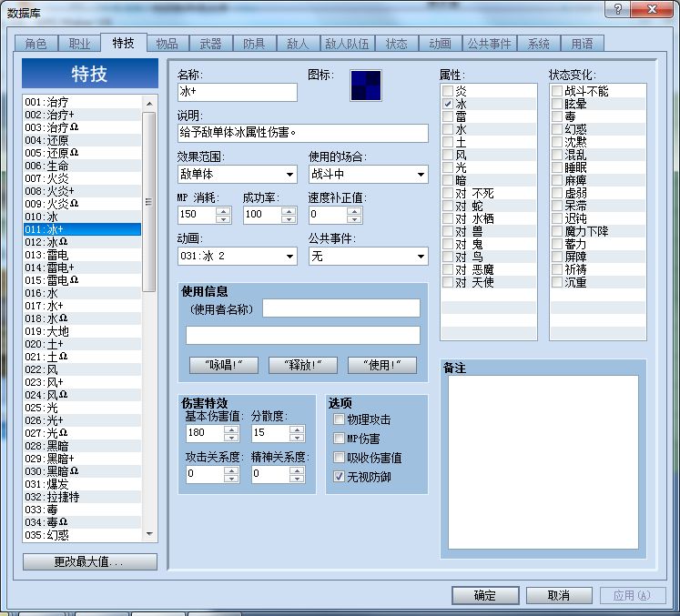This screenshot has width=680, height=616.
Task: Switch to the 物品 tab
Action: 167,44
